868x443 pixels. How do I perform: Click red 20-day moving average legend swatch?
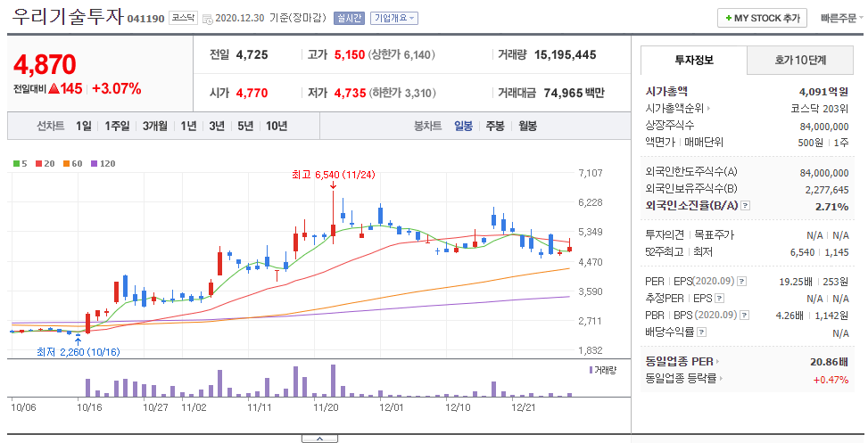click(38, 164)
